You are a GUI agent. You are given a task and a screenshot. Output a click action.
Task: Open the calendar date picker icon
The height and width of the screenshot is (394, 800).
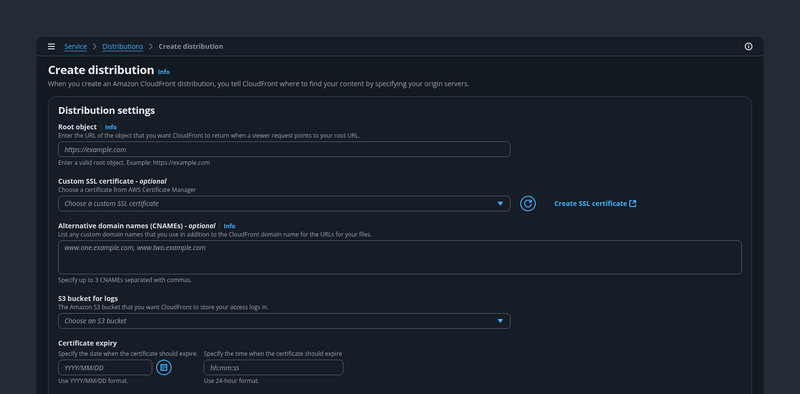pyautogui.click(x=164, y=367)
